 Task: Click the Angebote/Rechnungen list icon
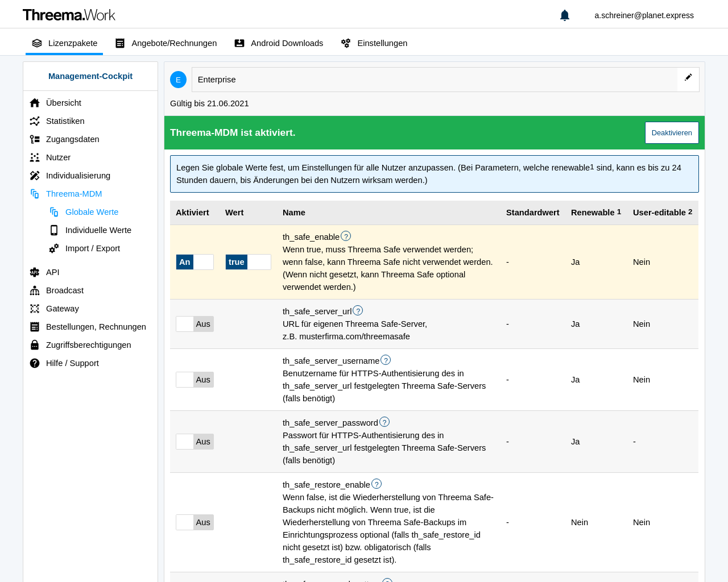(x=120, y=43)
